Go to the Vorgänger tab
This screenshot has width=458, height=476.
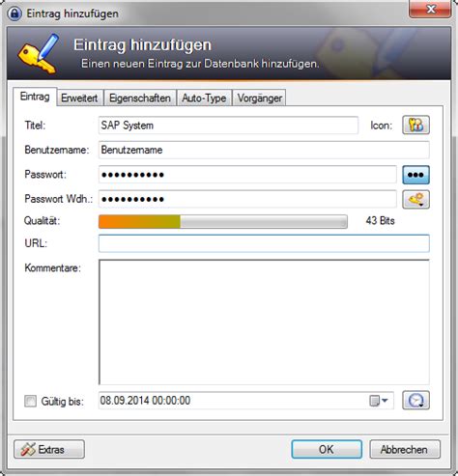pos(260,98)
